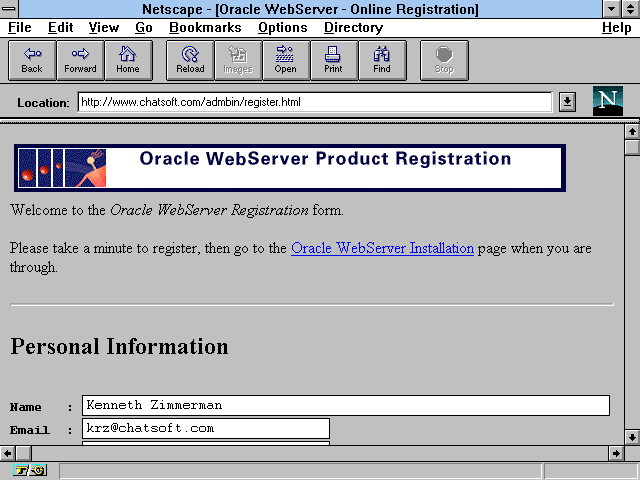Open the Options menu
Viewport: 640px width, 480px height.
(x=282, y=28)
